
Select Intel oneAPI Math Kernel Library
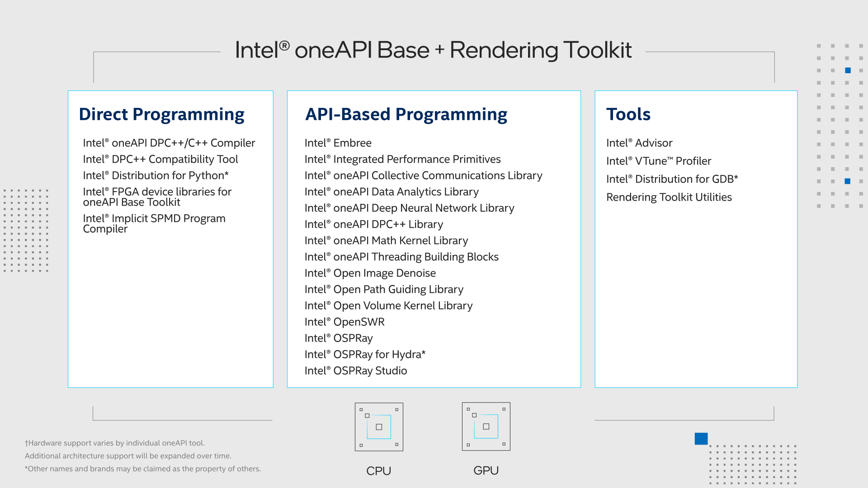[x=386, y=240]
